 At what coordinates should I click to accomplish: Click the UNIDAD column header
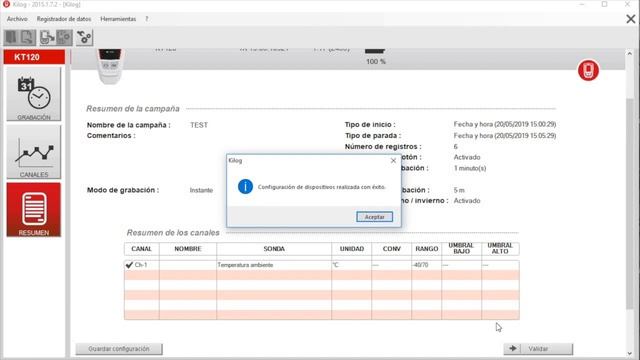point(352,249)
